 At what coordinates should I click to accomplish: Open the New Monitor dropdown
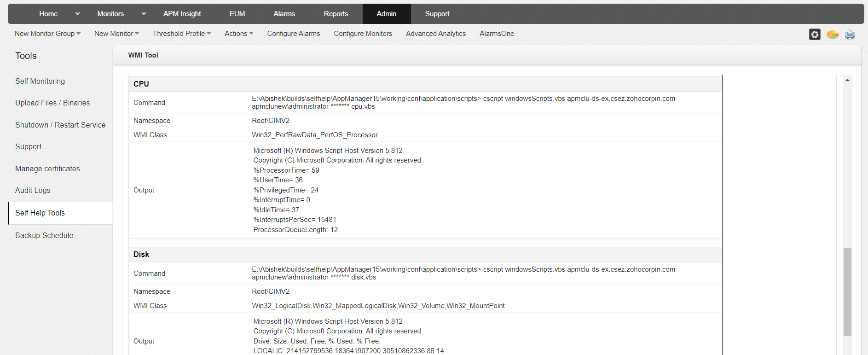click(116, 34)
